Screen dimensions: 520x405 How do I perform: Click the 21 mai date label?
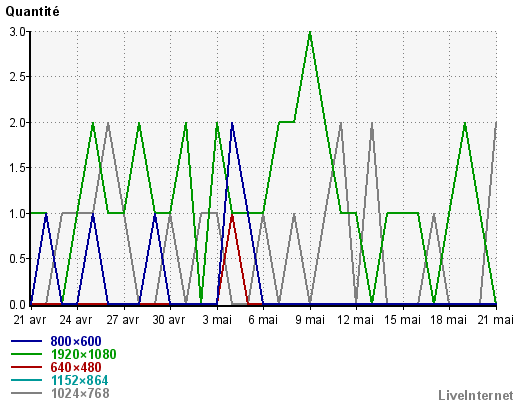496,320
